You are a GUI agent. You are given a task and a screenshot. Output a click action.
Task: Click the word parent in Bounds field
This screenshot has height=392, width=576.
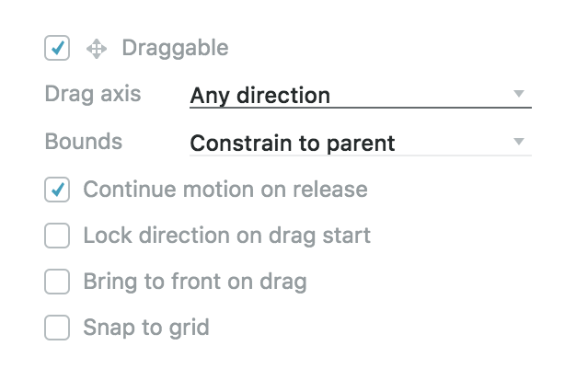(361, 144)
